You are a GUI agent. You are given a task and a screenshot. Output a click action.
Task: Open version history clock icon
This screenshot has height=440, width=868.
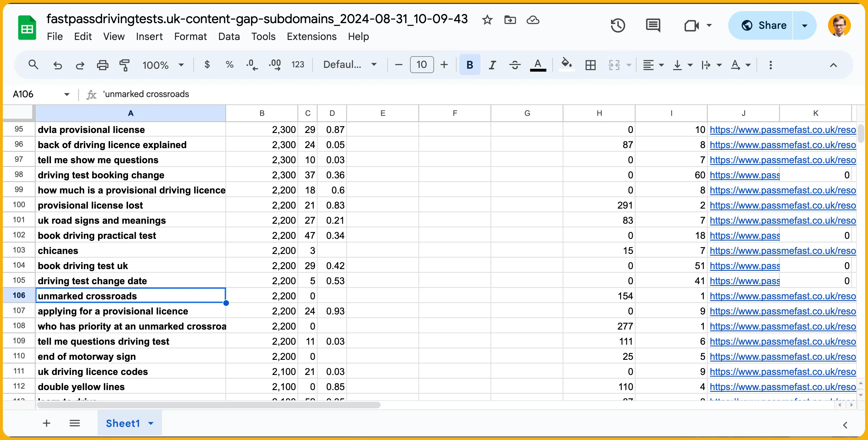click(618, 25)
